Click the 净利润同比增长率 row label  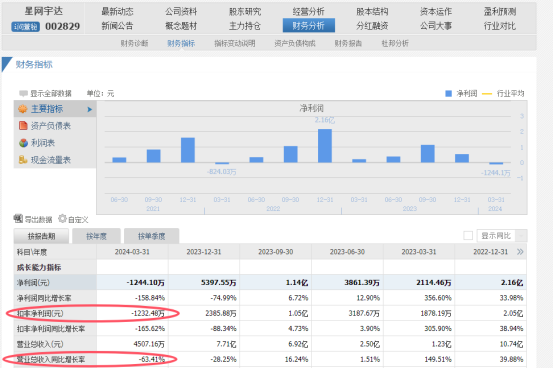44,298
